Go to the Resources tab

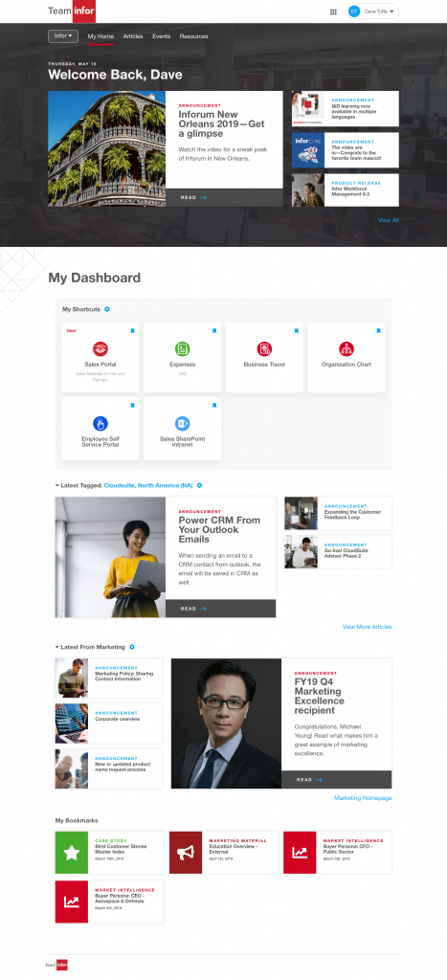[193, 36]
